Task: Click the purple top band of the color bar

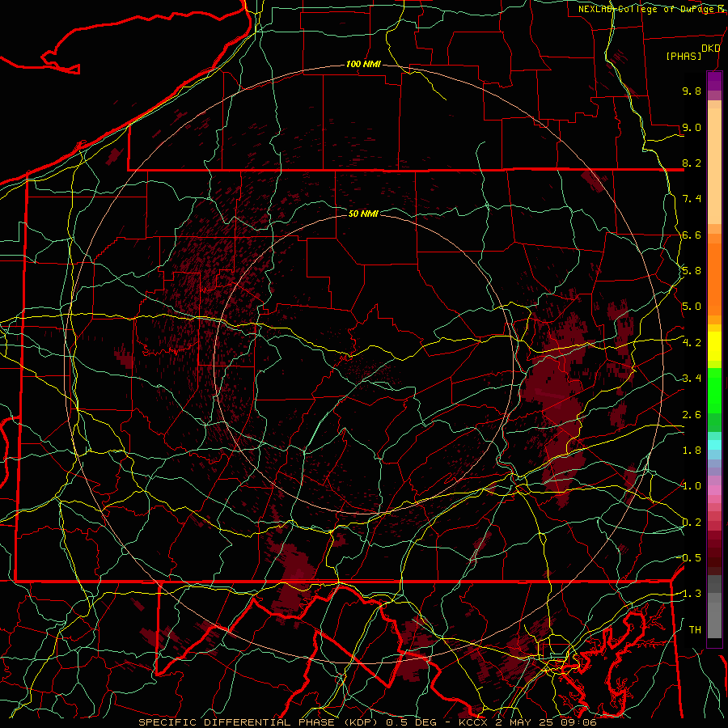Action: click(714, 81)
